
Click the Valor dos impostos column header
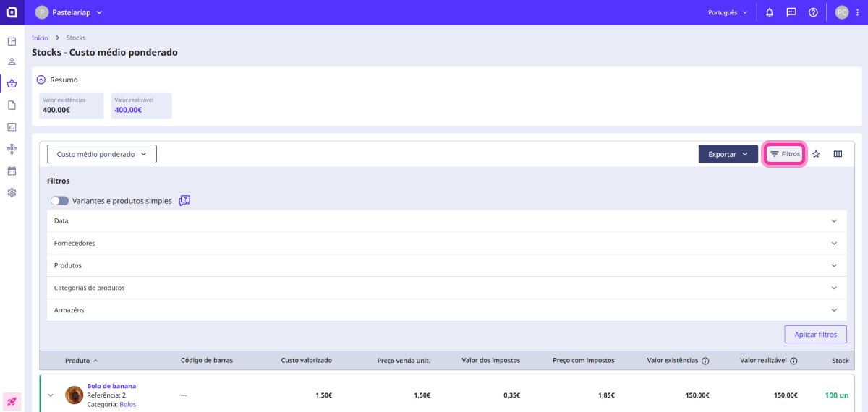point(490,361)
